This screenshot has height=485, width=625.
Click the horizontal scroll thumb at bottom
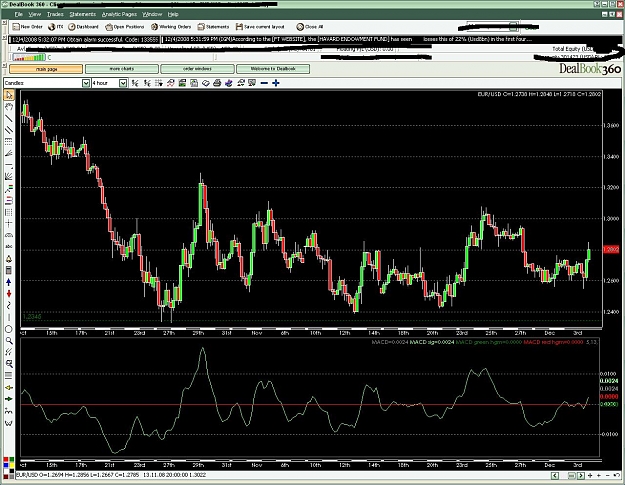[572, 475]
